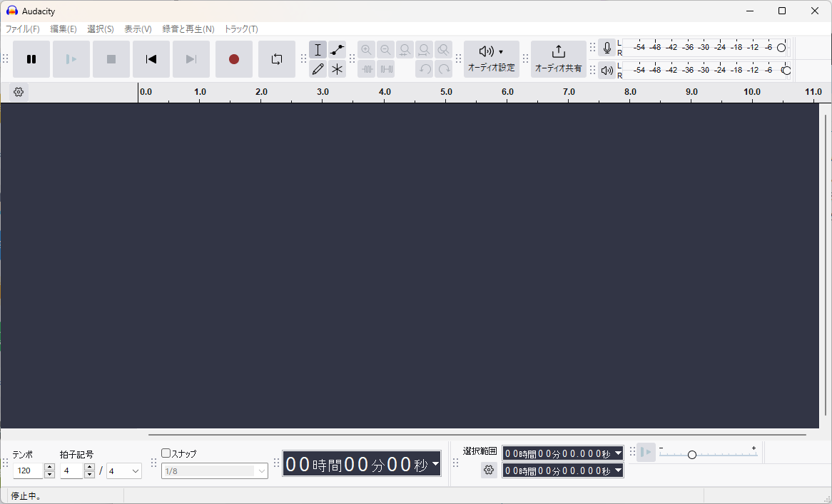This screenshot has width=832, height=504.
Task: Open the time display format dropdown arrow
Action: pyautogui.click(x=435, y=464)
